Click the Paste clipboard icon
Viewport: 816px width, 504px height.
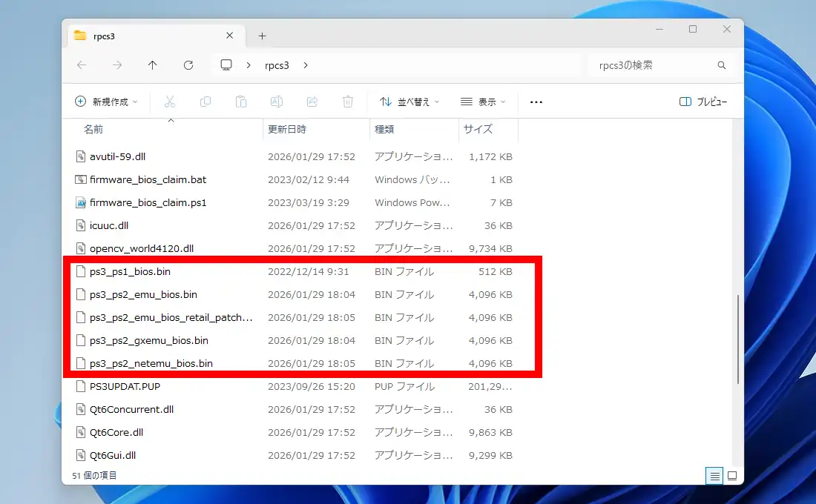(240, 102)
